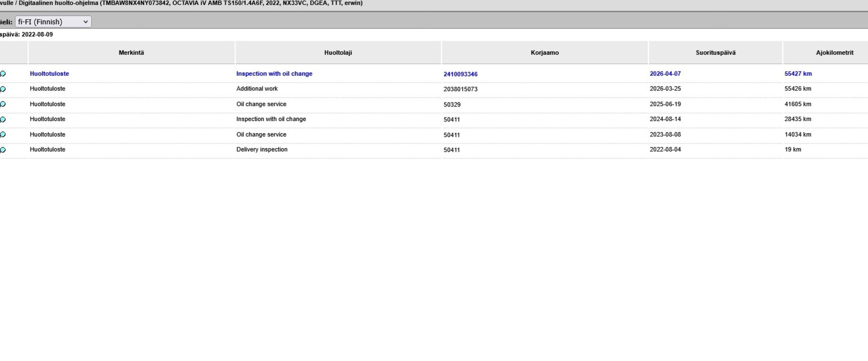Click the Additional work service type cell

[x=257, y=89]
